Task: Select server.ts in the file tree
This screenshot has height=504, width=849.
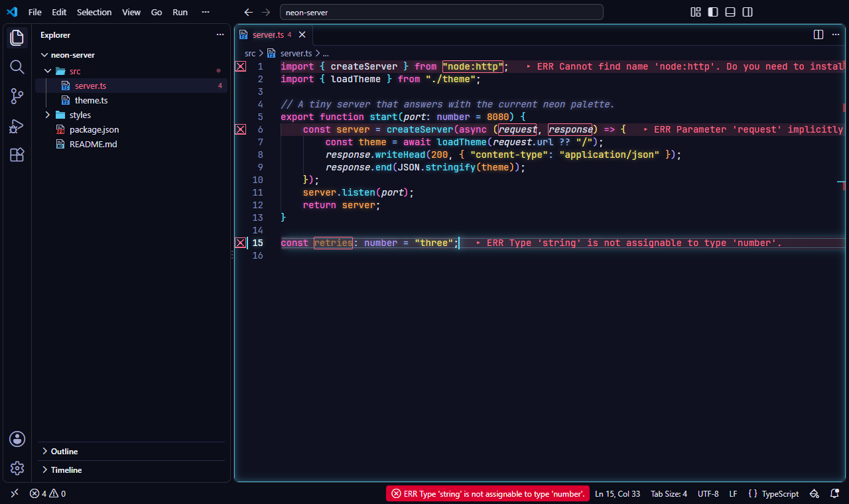Action: point(131,86)
